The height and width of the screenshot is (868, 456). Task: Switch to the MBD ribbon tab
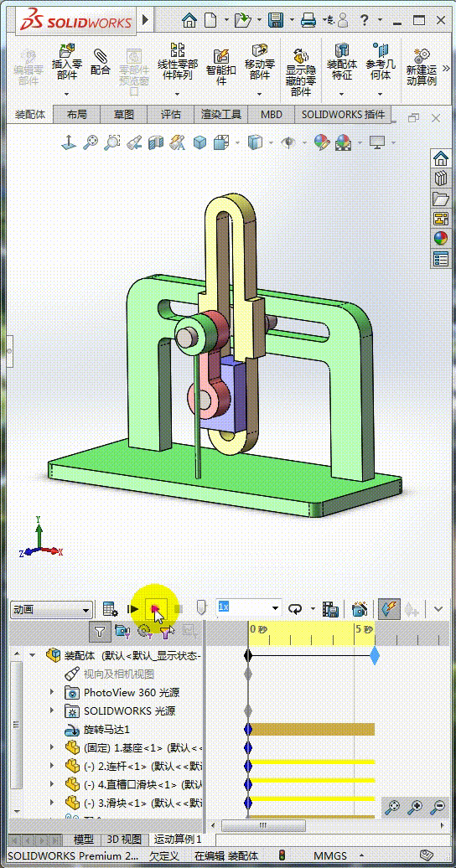coord(272,115)
